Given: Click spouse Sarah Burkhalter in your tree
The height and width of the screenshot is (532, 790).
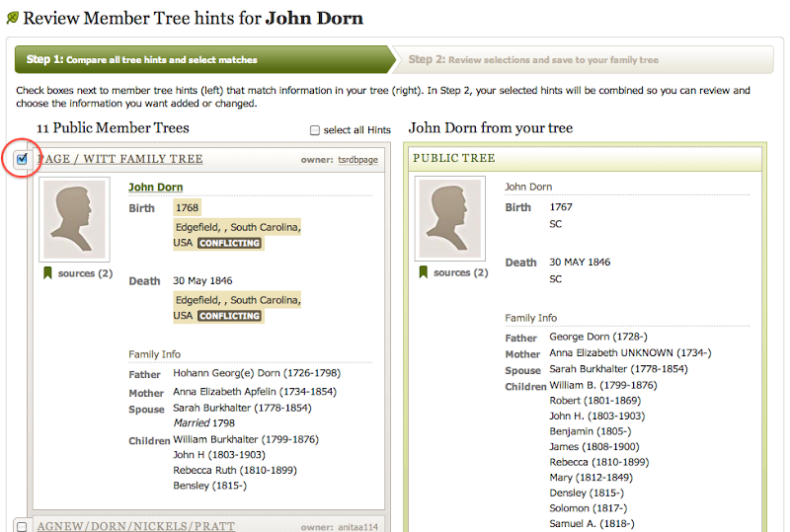Looking at the screenshot, I should (619, 369).
